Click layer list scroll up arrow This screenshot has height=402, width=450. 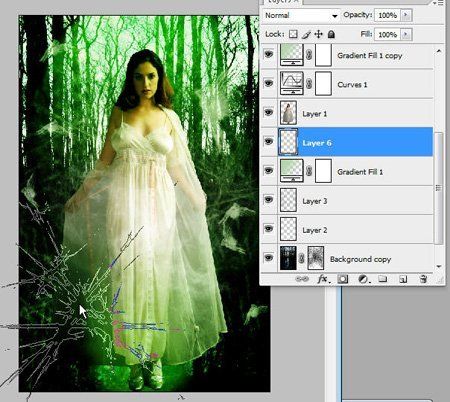coord(439,51)
